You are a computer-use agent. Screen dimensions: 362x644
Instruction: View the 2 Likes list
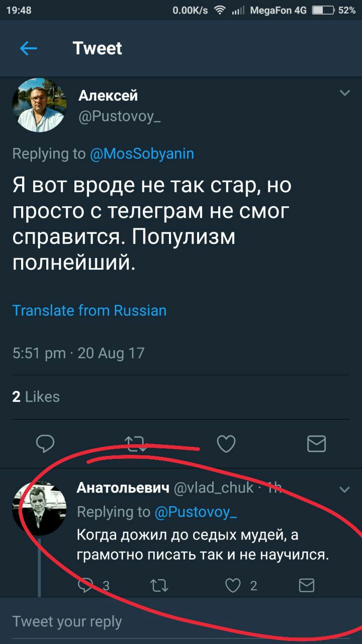tap(36, 397)
